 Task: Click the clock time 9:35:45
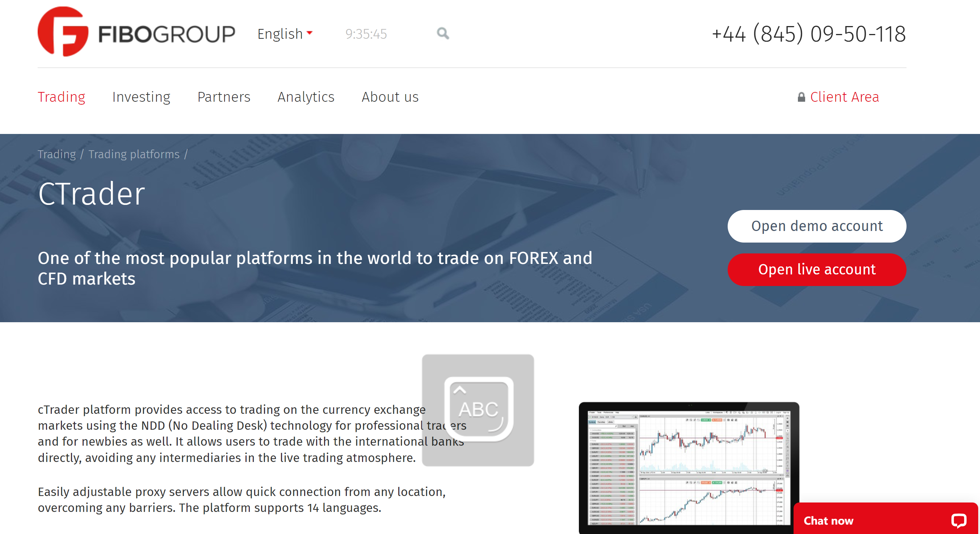point(366,34)
